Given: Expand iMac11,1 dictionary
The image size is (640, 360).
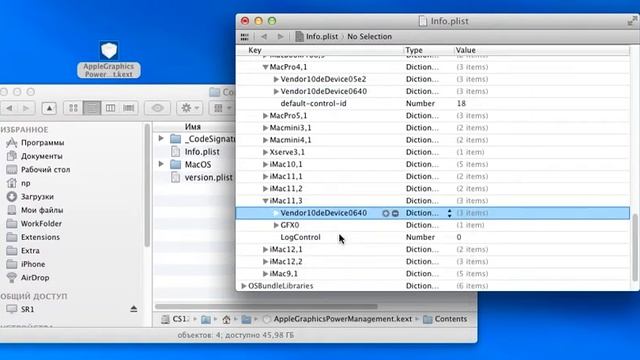Looking at the screenshot, I should point(265,177).
